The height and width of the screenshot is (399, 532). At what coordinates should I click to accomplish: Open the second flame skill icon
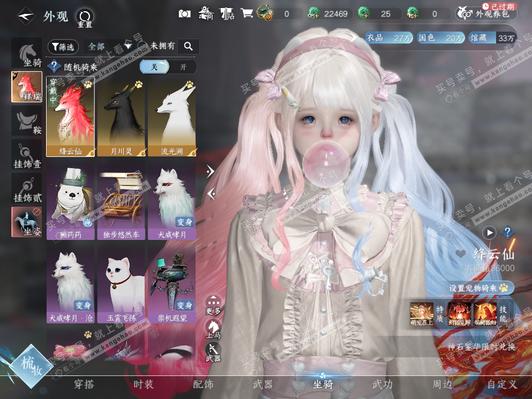[x=485, y=314]
